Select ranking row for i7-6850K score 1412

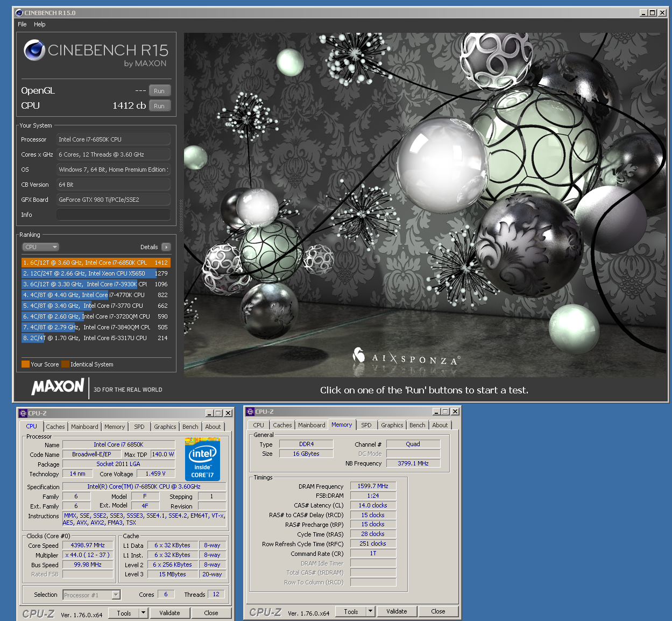[x=96, y=263]
